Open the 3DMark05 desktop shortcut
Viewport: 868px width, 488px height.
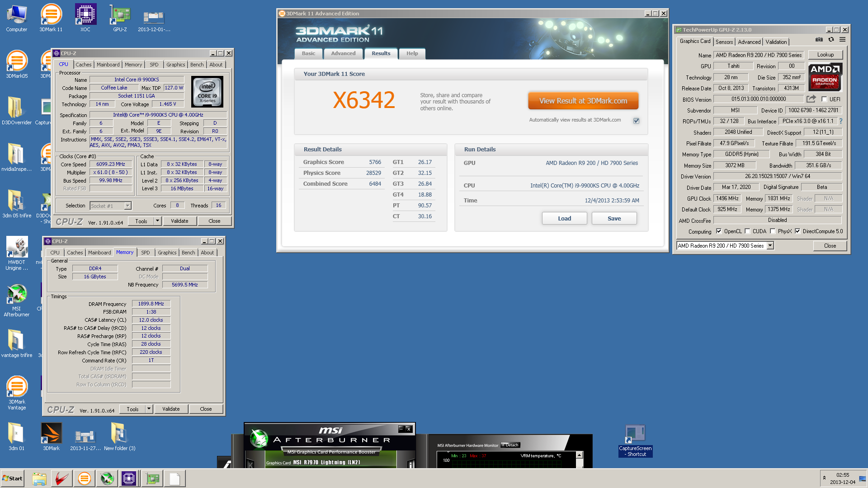[x=17, y=64]
